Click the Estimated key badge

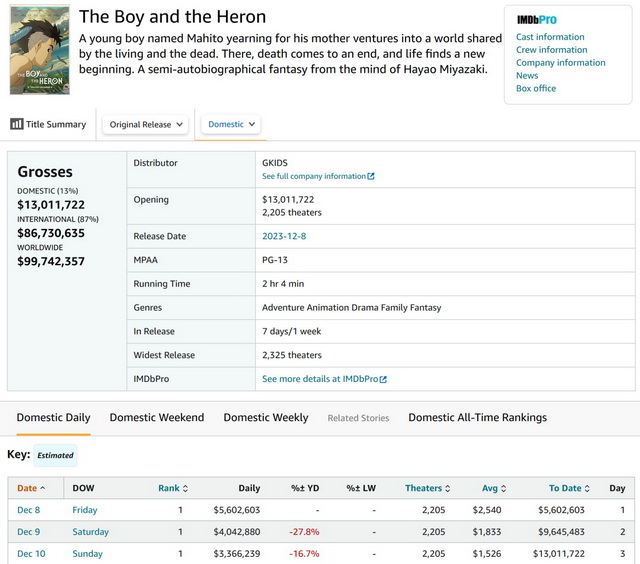(x=55, y=455)
